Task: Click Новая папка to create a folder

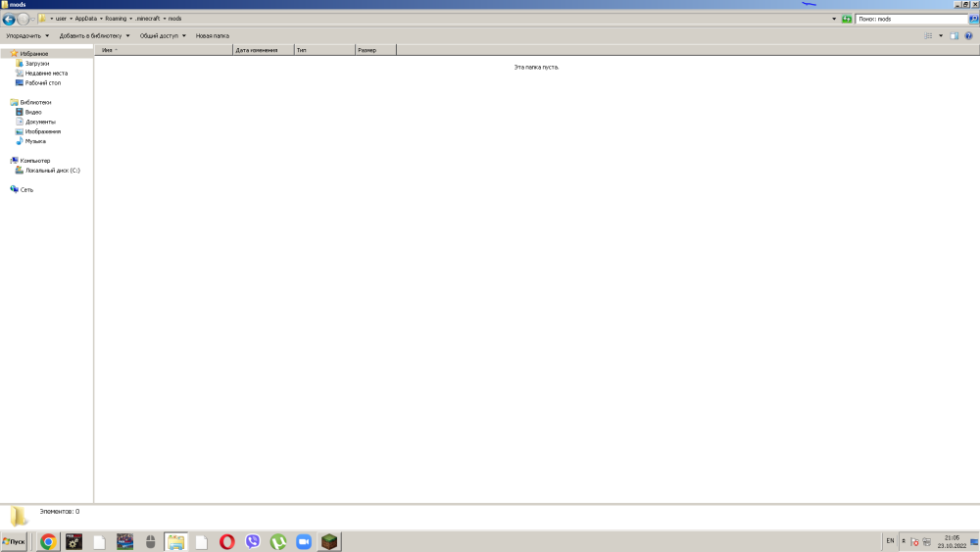Action: (x=213, y=35)
